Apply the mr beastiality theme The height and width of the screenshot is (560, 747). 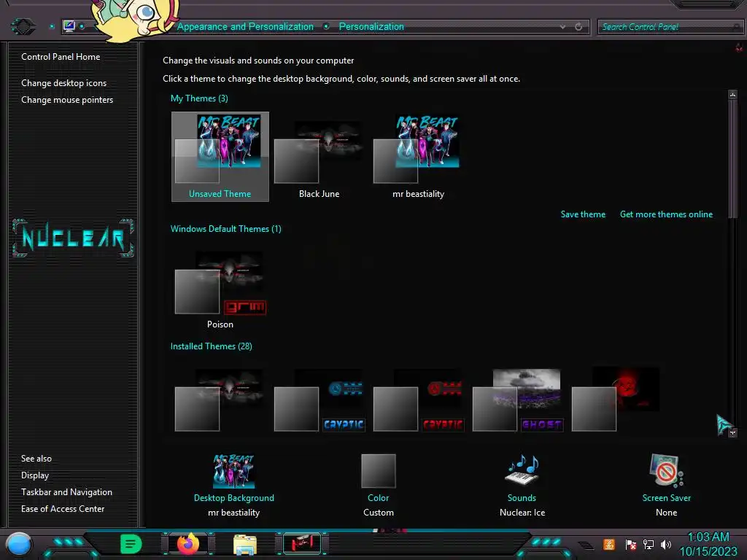point(418,157)
